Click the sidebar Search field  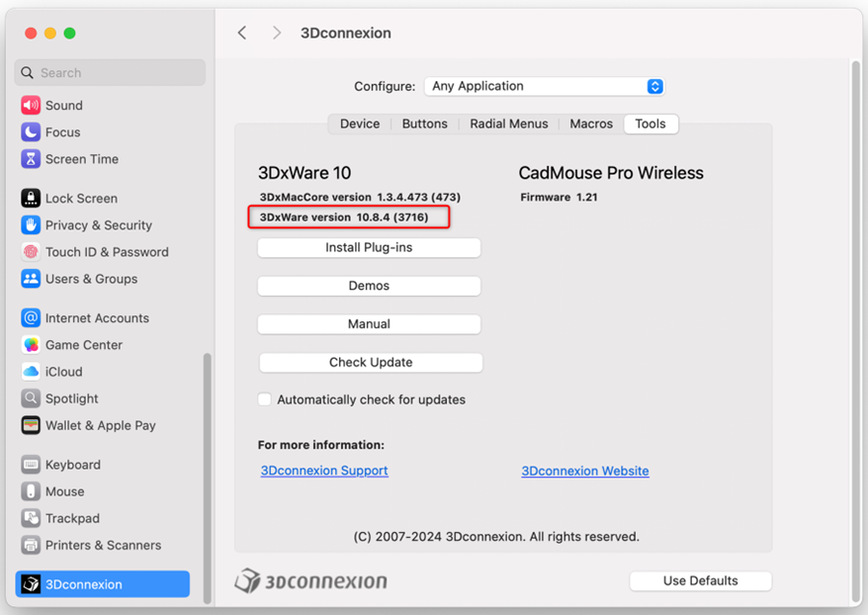click(x=110, y=73)
